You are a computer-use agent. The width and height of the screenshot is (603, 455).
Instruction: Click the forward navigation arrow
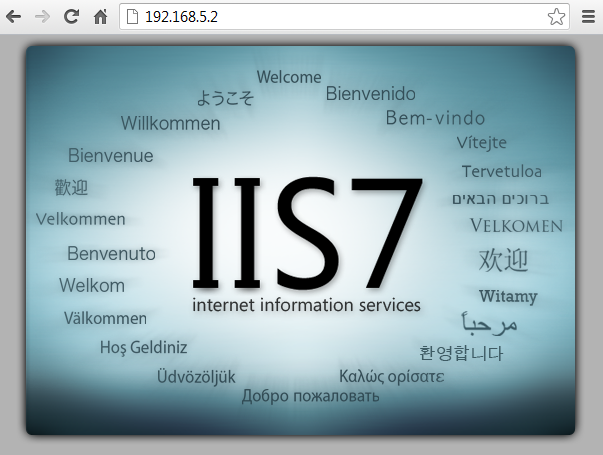click(x=42, y=17)
